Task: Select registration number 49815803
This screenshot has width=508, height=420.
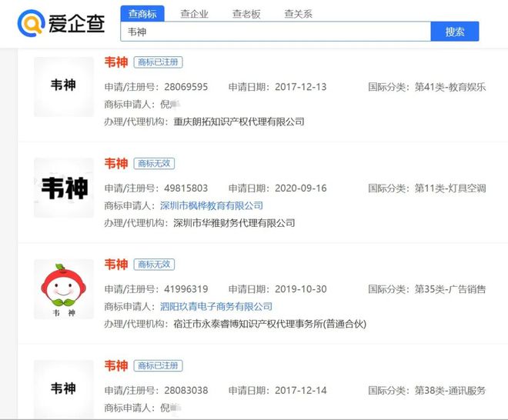Action: (x=186, y=188)
